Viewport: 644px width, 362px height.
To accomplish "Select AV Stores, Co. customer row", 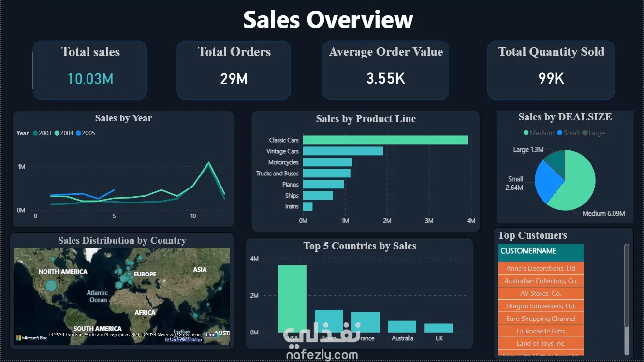I will [x=541, y=293].
